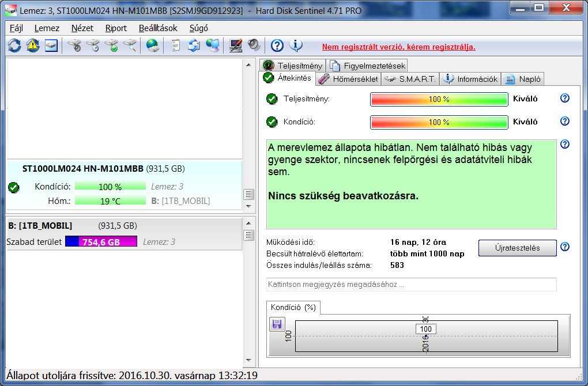This screenshot has height=386, width=588.
Task: Click the help icon beside the status text box
Action: (x=565, y=144)
